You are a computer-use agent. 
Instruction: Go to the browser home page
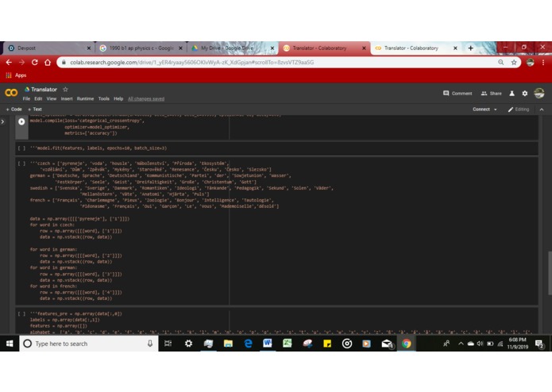click(48, 62)
